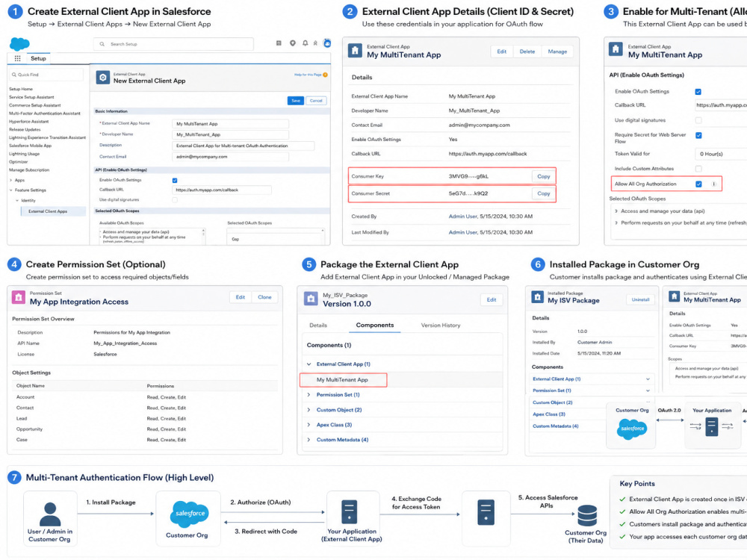The height and width of the screenshot is (560, 747).
Task: Collapse Feature Settings in Setup sidebar
Action: pos(11,190)
